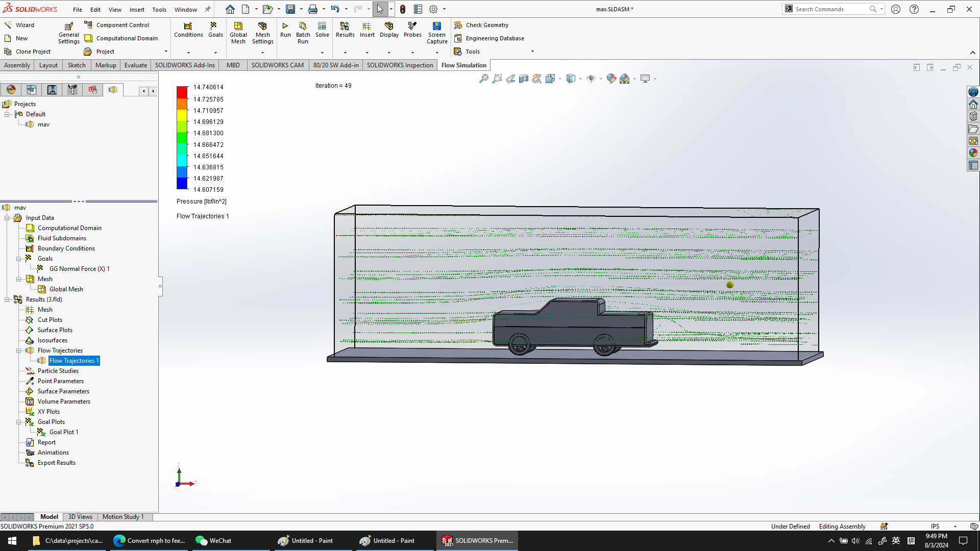Select Goal Plot 1 tree item
980x551 pixels.
pyautogui.click(x=63, y=432)
